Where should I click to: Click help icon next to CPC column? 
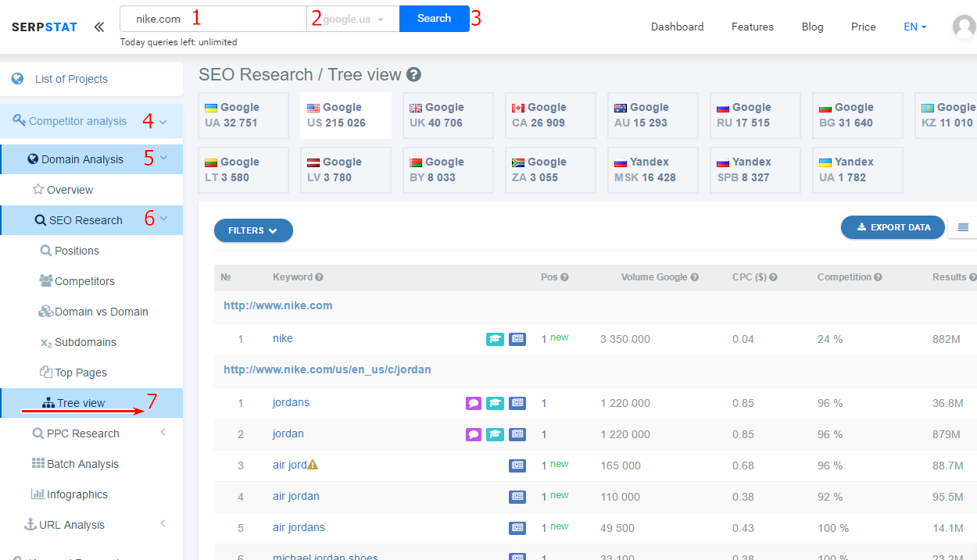click(x=774, y=277)
